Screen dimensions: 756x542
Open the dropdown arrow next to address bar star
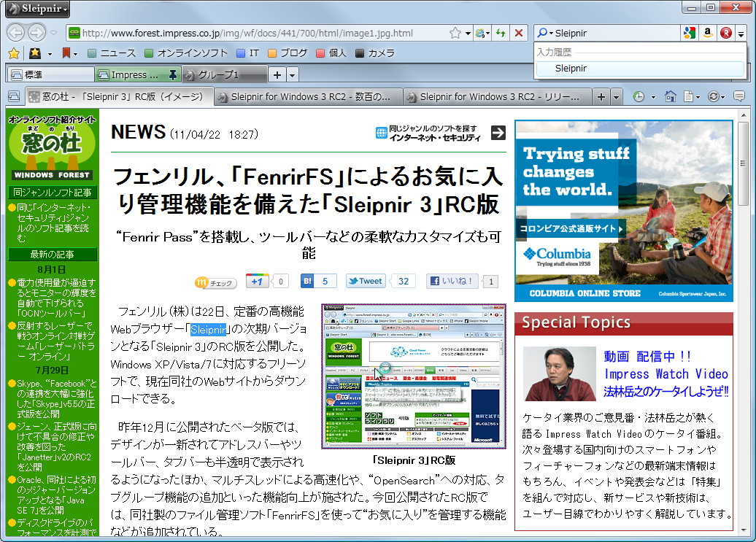[x=468, y=34]
